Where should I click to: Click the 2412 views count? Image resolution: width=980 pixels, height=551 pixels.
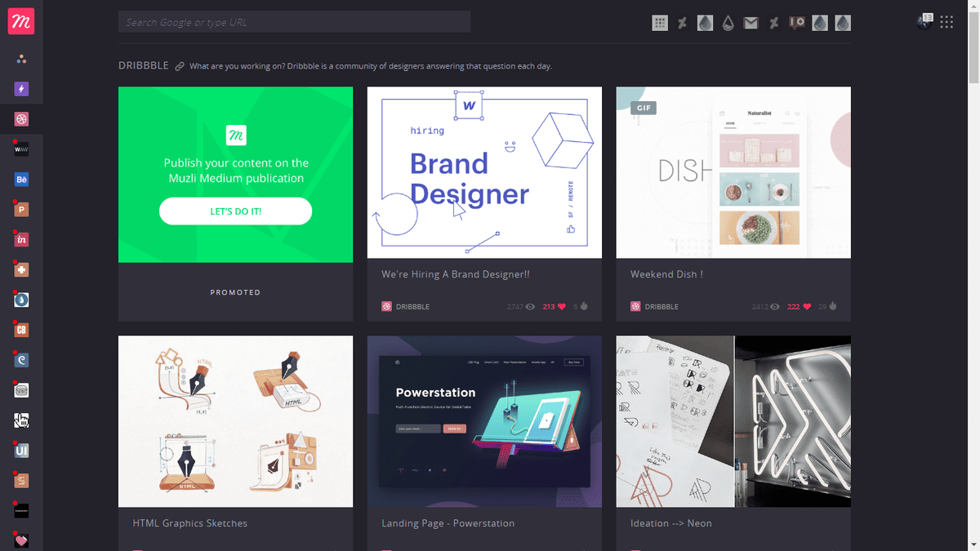click(x=766, y=307)
